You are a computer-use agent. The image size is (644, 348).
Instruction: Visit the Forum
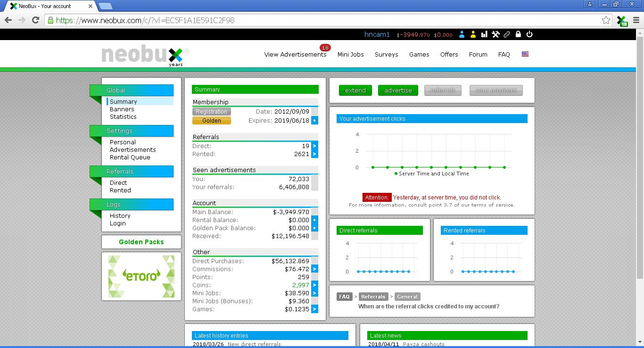tap(478, 55)
